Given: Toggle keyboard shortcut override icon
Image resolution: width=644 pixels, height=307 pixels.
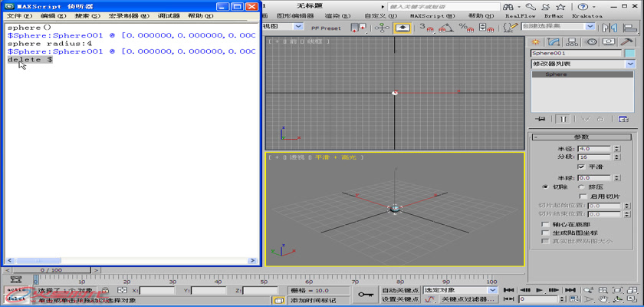Looking at the screenshot, I should (402, 28).
